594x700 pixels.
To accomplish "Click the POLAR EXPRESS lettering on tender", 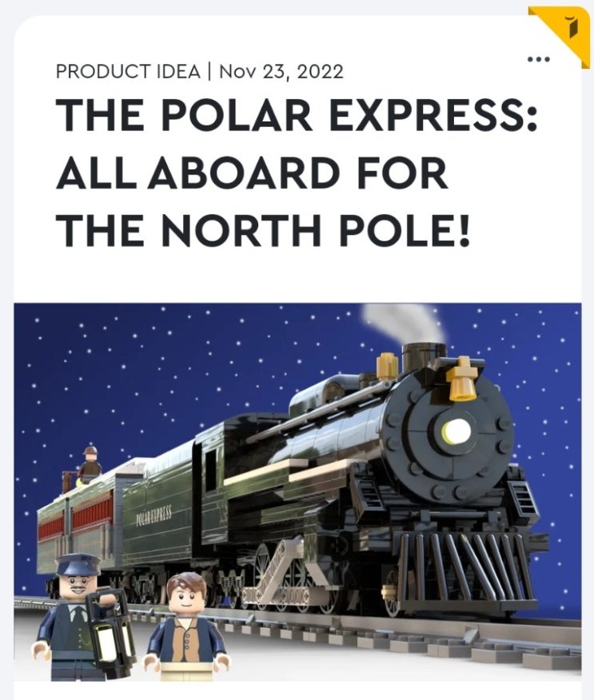I will 153,518.
